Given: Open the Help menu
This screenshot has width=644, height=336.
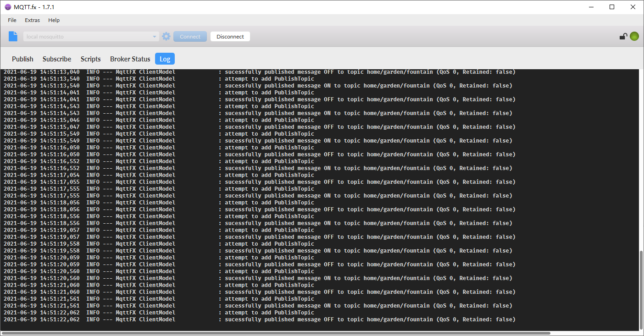Looking at the screenshot, I should point(54,20).
